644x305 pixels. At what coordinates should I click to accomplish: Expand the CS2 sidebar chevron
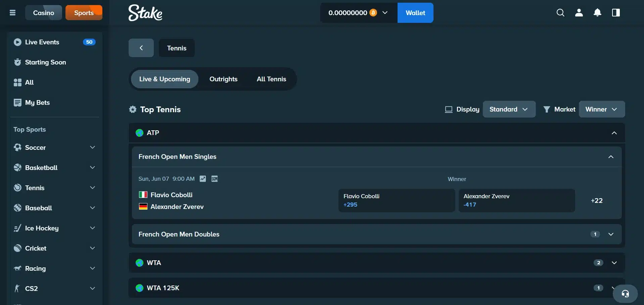[92, 288]
